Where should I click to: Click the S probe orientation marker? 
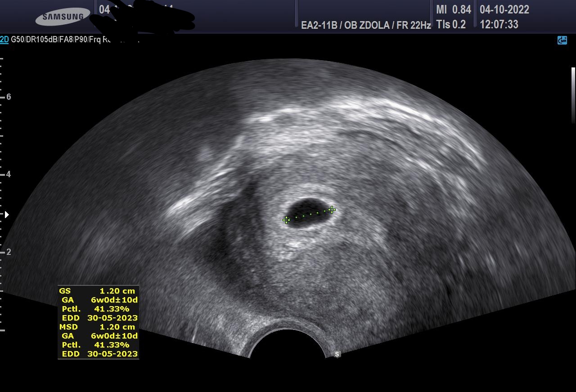click(337, 354)
